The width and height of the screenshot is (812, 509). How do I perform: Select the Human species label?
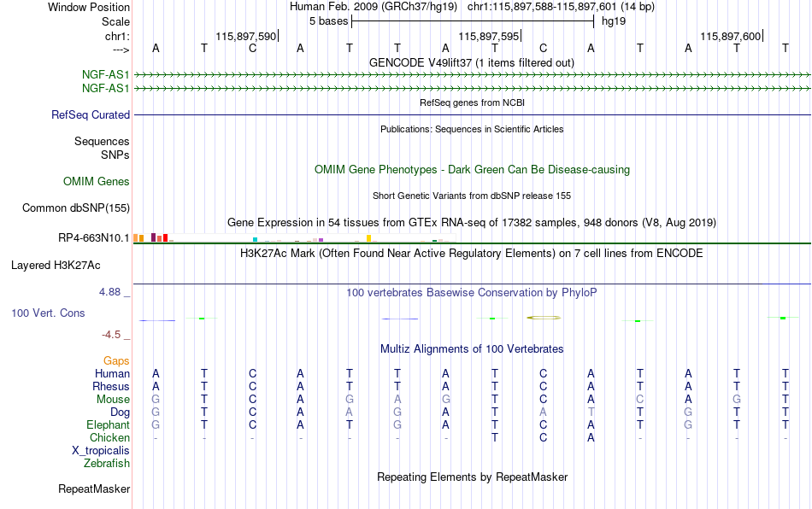pyautogui.click(x=112, y=373)
